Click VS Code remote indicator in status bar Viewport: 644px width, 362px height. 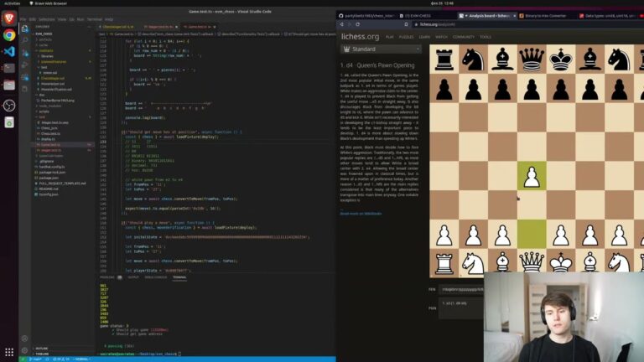(23, 359)
